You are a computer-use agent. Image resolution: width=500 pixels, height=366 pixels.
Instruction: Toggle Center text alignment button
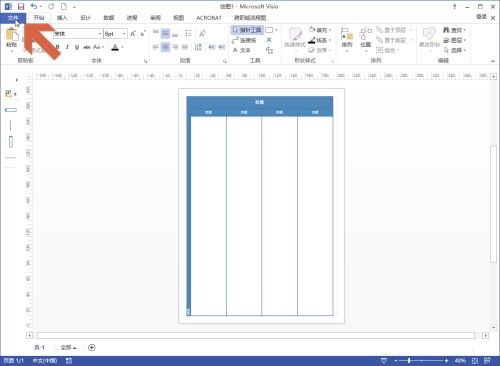point(165,47)
